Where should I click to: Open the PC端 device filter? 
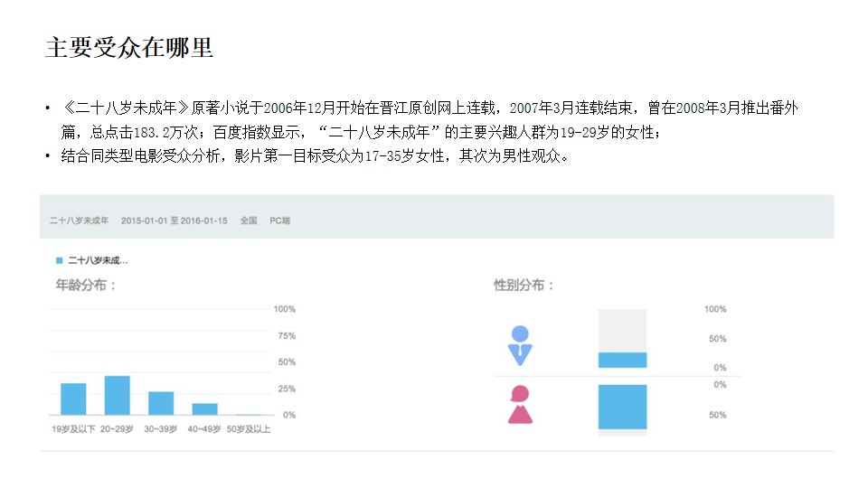(279, 221)
